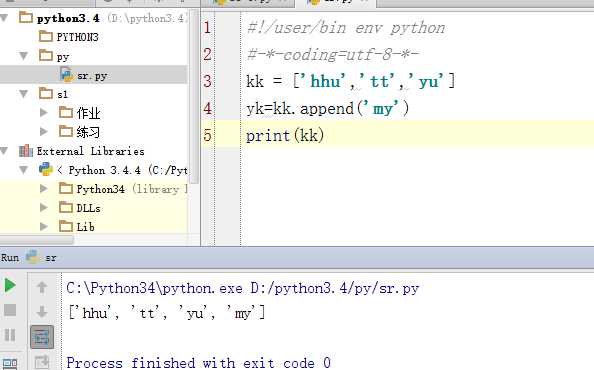Click the Python34 library folder icon
Viewport: 594px width, 370px height.
click(66, 188)
